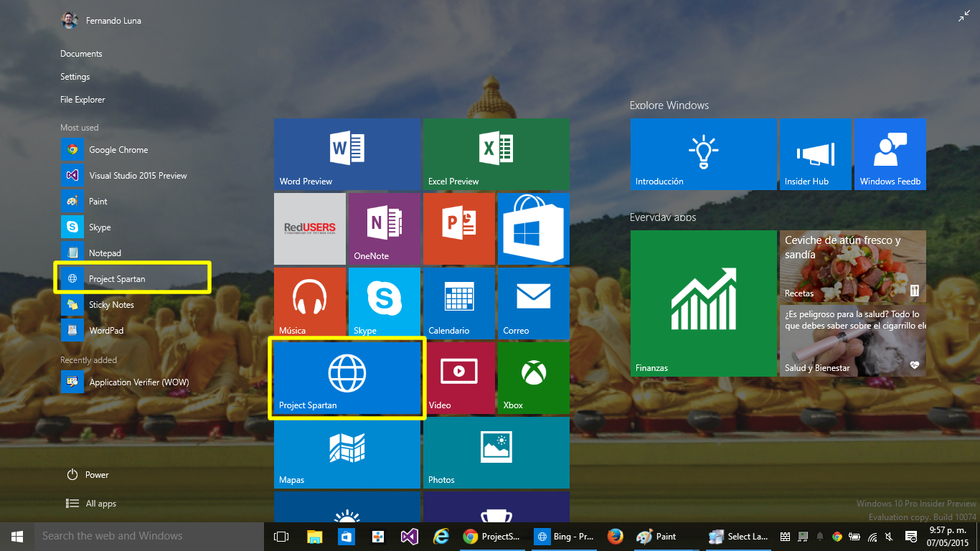
Task: Launch the Project Spartan tile
Action: pos(347,378)
